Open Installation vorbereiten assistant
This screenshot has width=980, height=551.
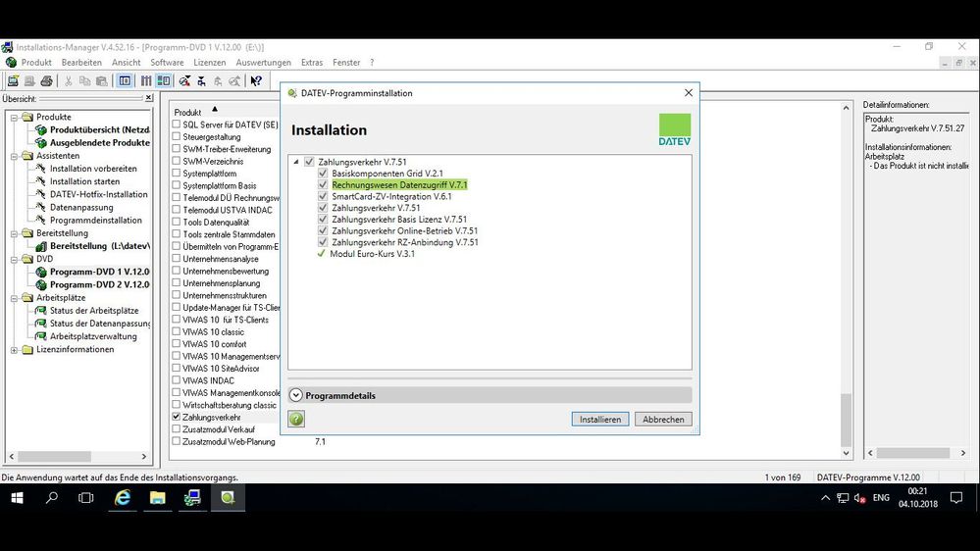93,169
